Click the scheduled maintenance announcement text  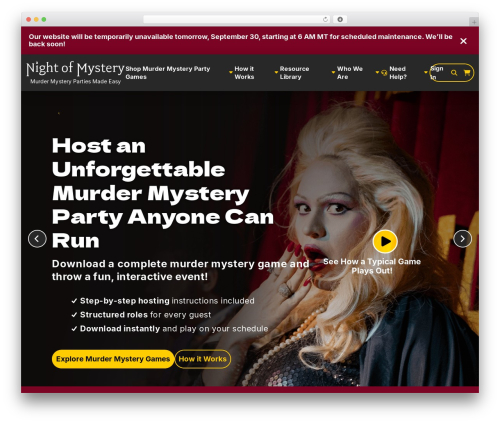[240, 40]
